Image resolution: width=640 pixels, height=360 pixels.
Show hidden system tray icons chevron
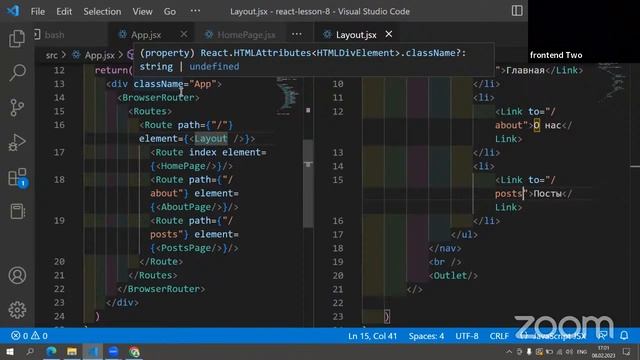click(x=509, y=352)
